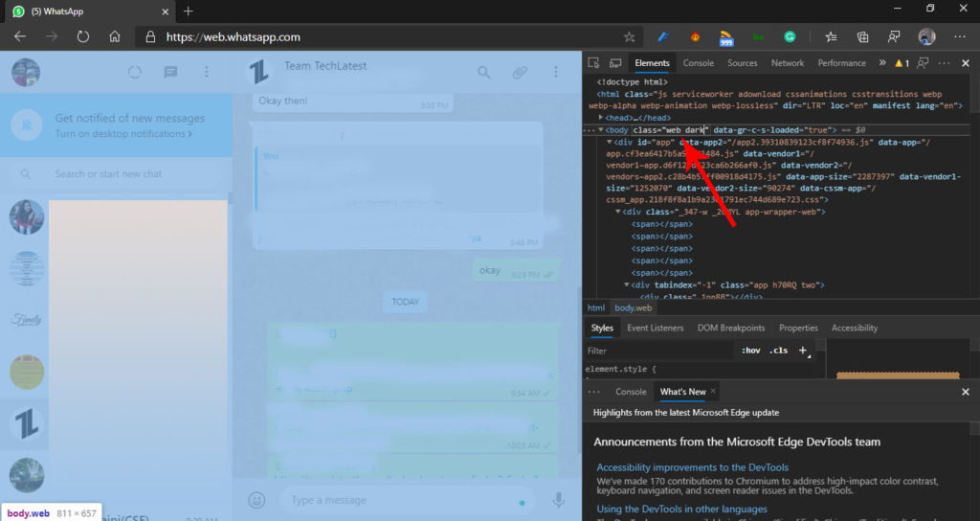Click the styles Filter field
980x521 pixels.
(659, 351)
